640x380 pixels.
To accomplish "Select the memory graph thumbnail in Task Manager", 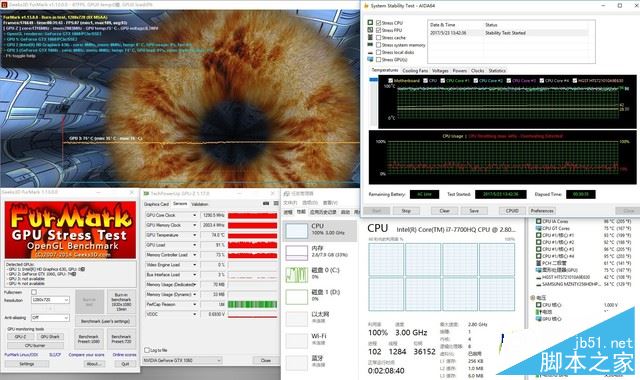I will (296, 253).
